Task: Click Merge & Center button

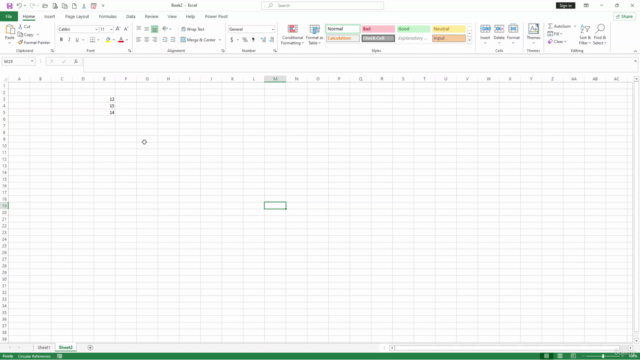Action: coord(198,40)
